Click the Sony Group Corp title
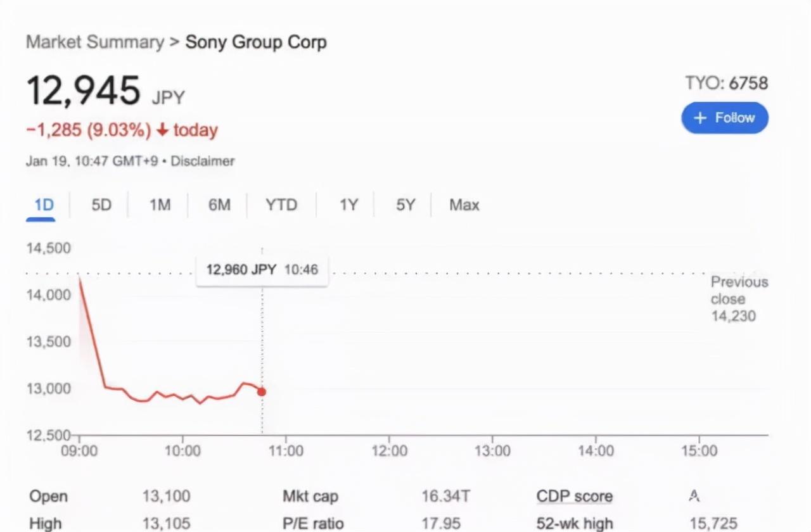This screenshot has width=811, height=532. pyautogui.click(x=256, y=42)
